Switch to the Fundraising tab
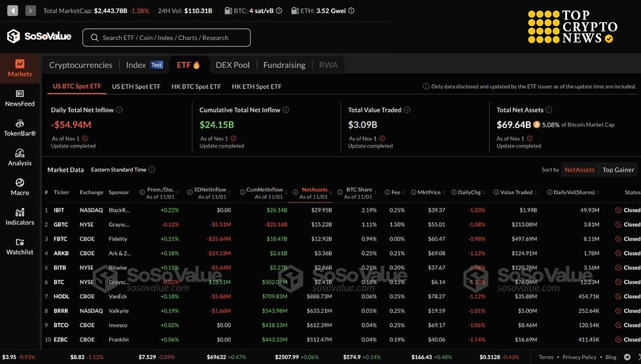Viewport: 641px width, 364px height. [284, 65]
